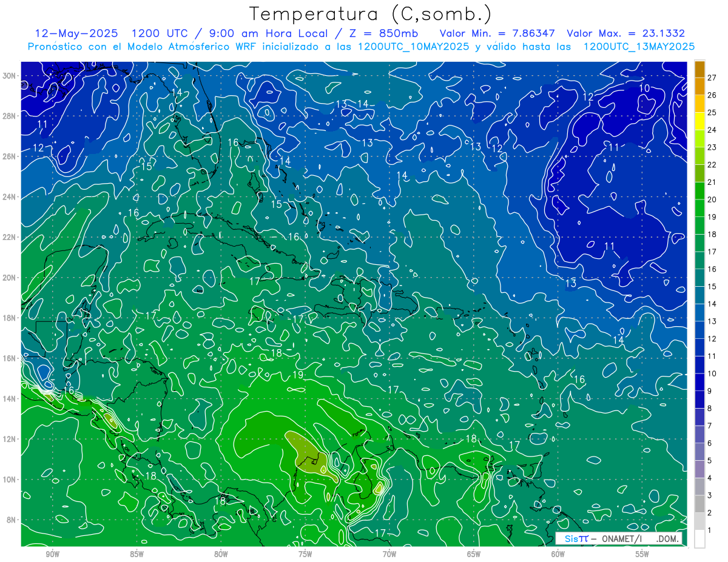Click the "24N" latitude axis label
This screenshot has height=562, width=728.
click(9, 197)
